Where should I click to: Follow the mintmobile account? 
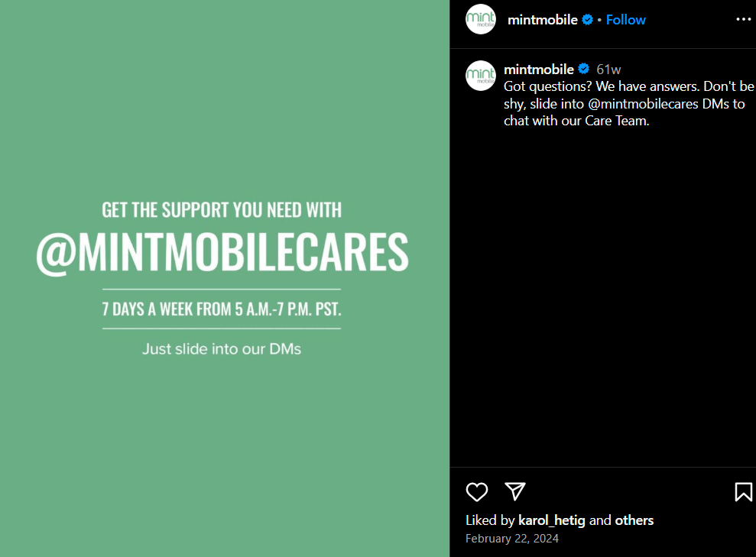click(625, 20)
